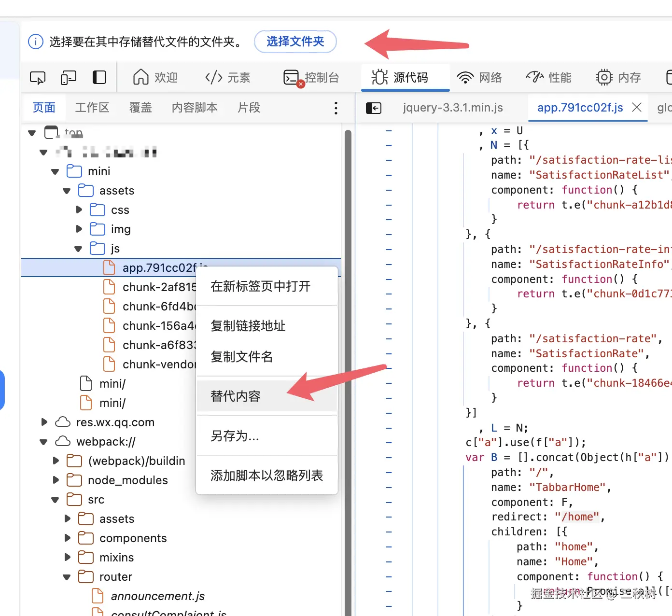Select the chunk-vendor file icon

pyautogui.click(x=110, y=364)
